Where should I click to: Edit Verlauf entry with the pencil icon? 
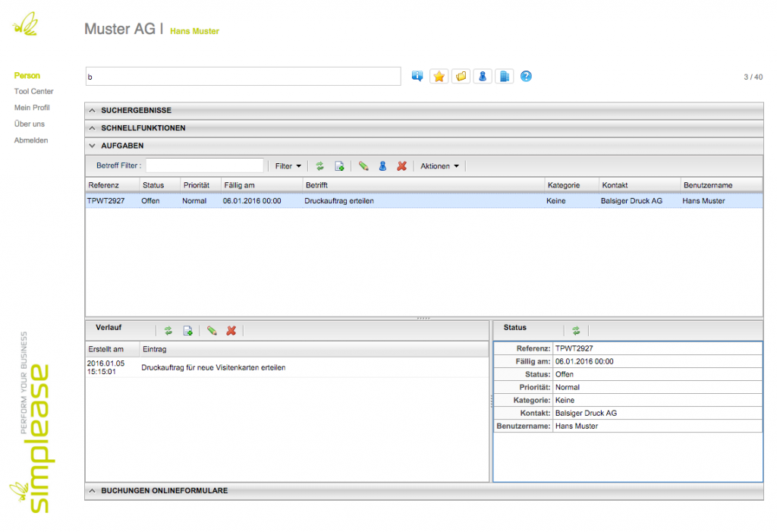click(x=212, y=331)
